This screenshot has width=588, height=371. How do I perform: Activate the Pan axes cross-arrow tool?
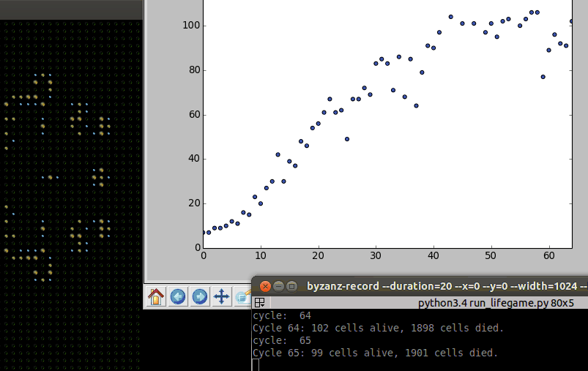tap(222, 297)
